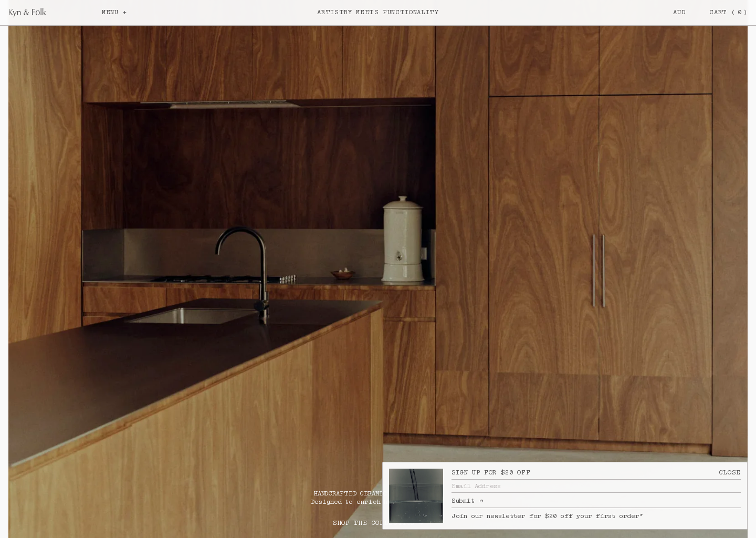Screen dimensions: 756x538
Task: Open the CART ( 0 ) link
Action: pyautogui.click(x=728, y=12)
